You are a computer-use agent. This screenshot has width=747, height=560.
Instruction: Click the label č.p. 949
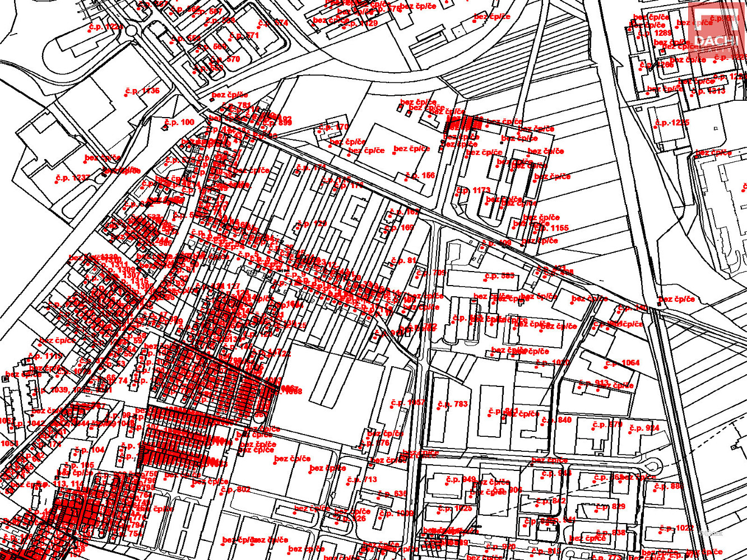pos(461,479)
